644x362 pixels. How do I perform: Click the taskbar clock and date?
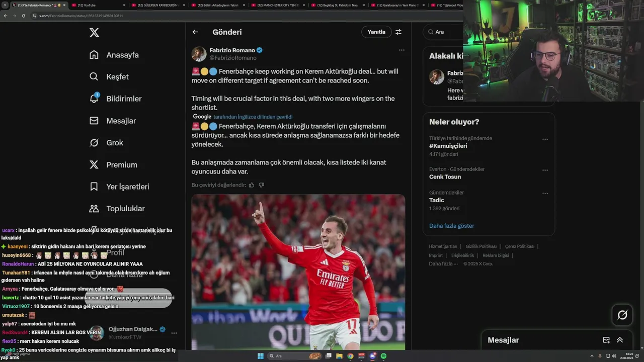[627, 356]
